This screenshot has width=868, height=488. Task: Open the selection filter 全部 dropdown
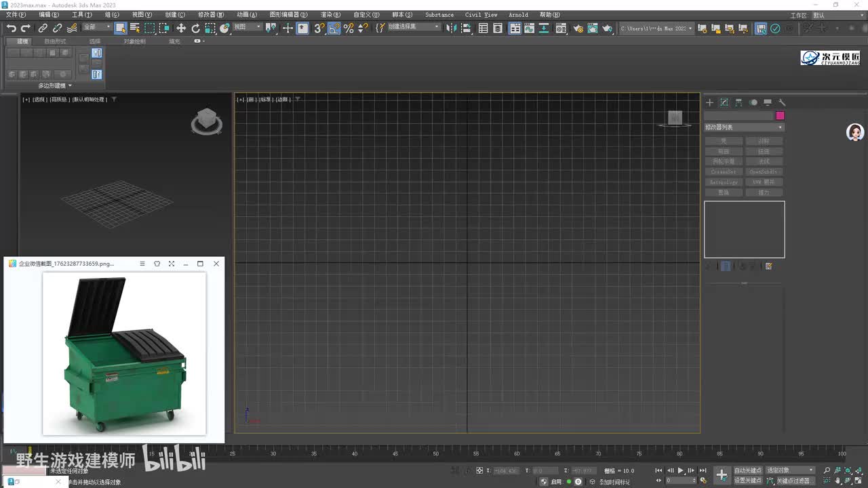click(x=97, y=27)
